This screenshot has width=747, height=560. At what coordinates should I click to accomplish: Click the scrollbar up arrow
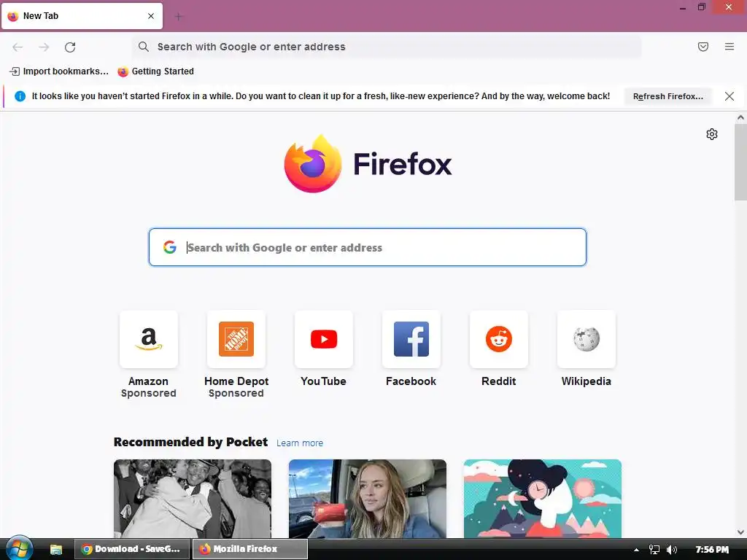click(x=740, y=117)
